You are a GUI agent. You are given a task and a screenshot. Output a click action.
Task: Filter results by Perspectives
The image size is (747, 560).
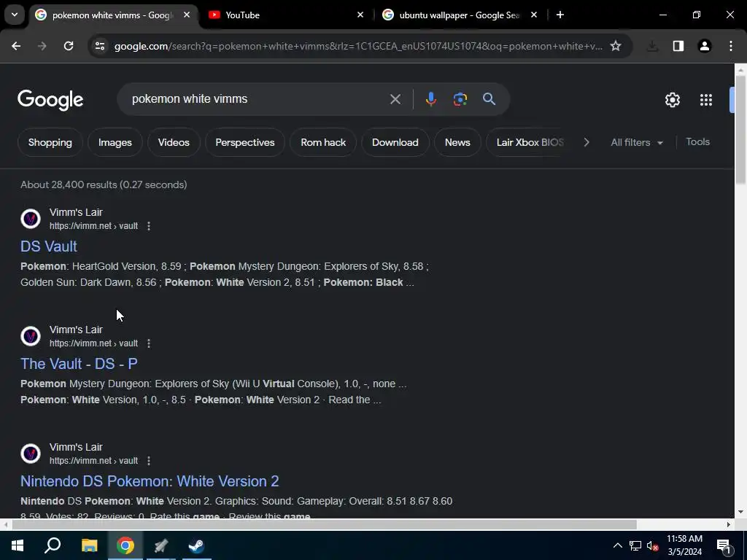tap(245, 142)
